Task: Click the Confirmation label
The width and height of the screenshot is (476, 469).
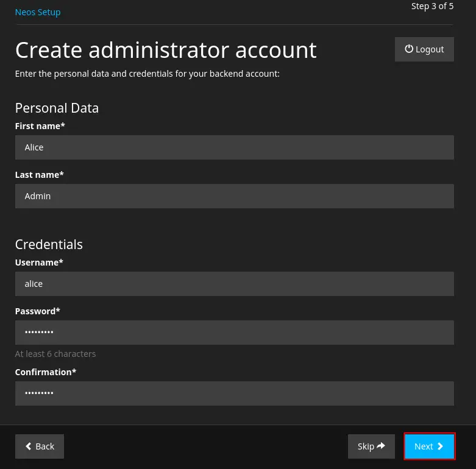Action: [46, 372]
